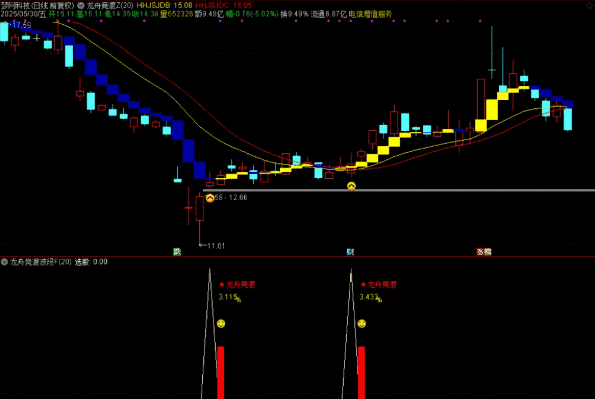Screen dimensions: 595x399
Task: Click the second red-star 龙舟竞渡 signal label
Action: (378, 284)
